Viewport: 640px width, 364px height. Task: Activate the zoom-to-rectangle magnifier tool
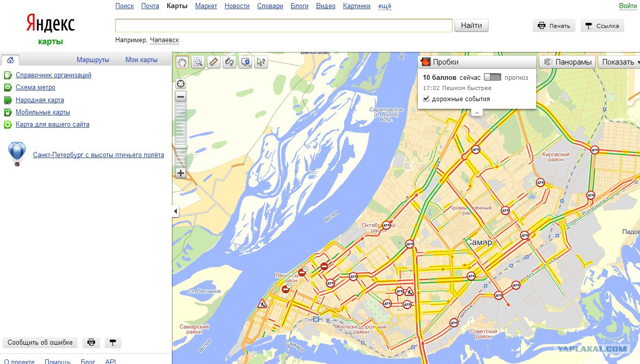198,62
